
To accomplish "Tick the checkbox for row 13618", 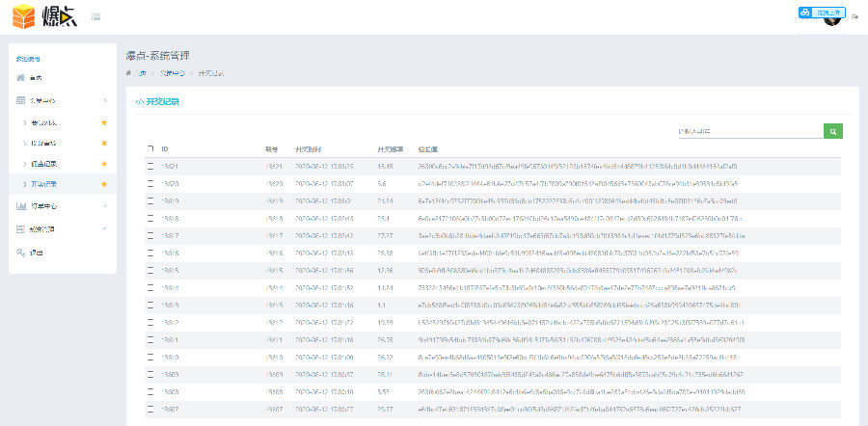I will click(x=150, y=219).
